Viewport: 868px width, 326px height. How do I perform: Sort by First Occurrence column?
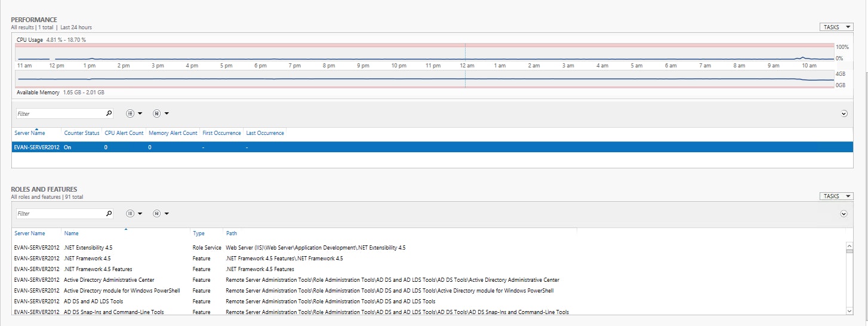tap(221, 133)
